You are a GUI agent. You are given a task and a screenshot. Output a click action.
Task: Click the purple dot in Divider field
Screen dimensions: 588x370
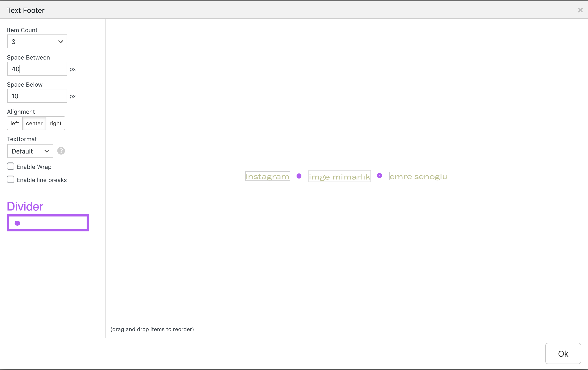point(17,223)
